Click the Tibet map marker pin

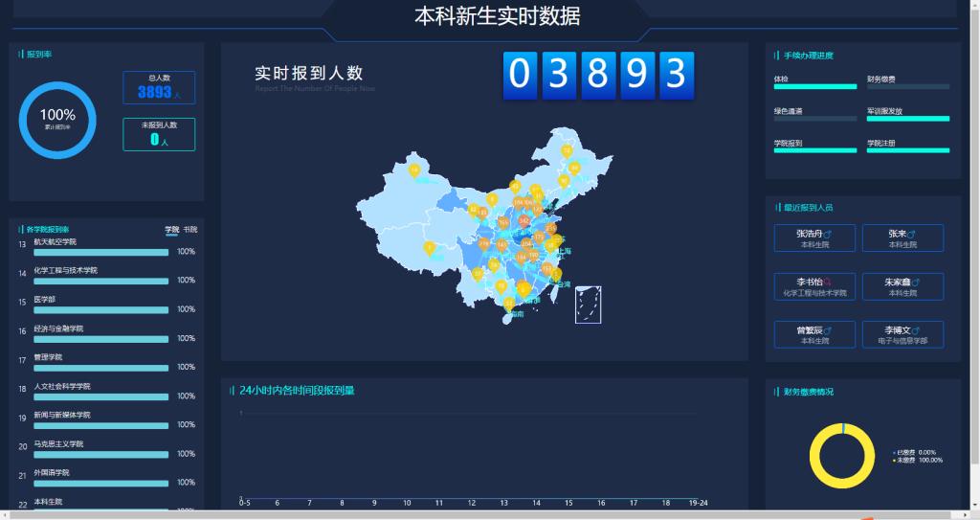(x=430, y=247)
